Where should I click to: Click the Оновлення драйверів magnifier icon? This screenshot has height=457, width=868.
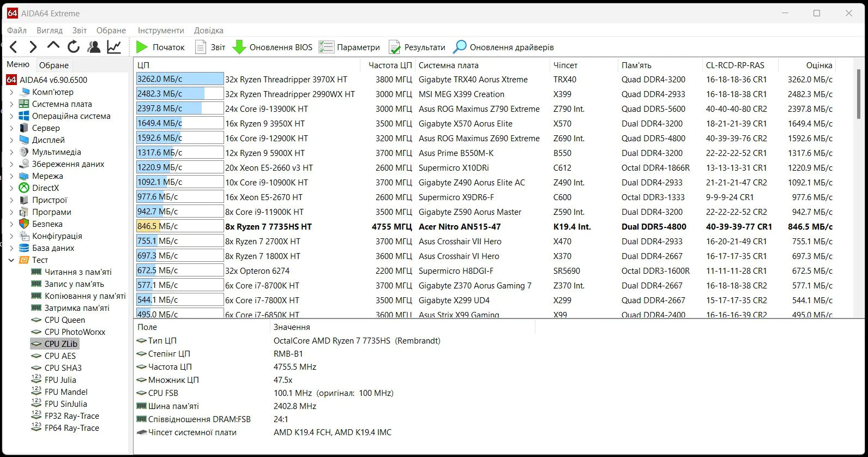tap(460, 47)
